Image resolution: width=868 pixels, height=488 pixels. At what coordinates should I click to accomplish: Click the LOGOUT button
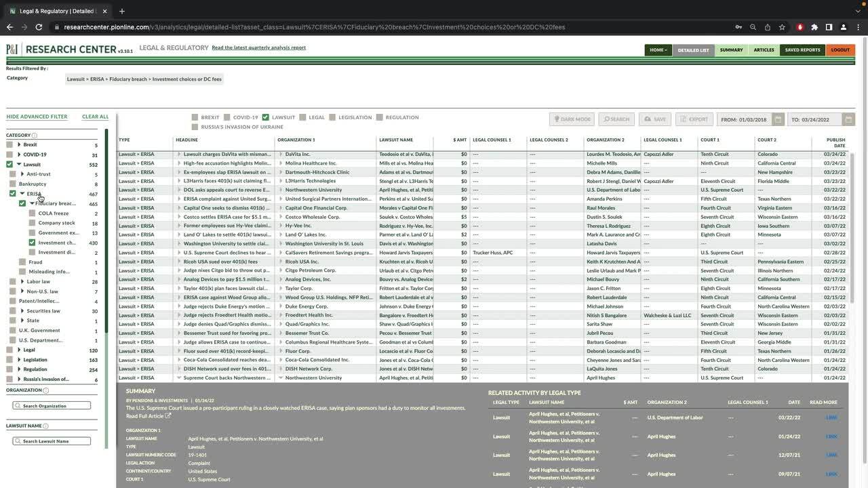[840, 49]
